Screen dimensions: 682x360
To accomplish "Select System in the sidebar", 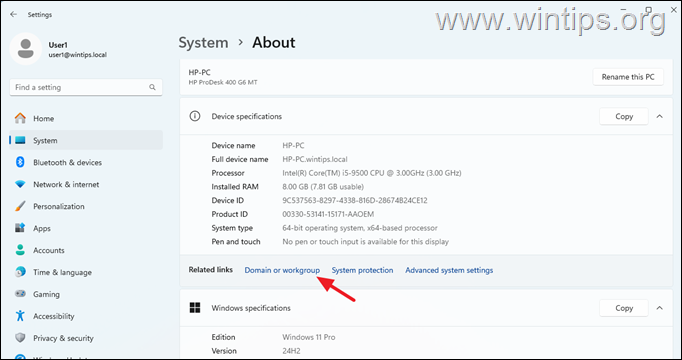I will point(86,140).
